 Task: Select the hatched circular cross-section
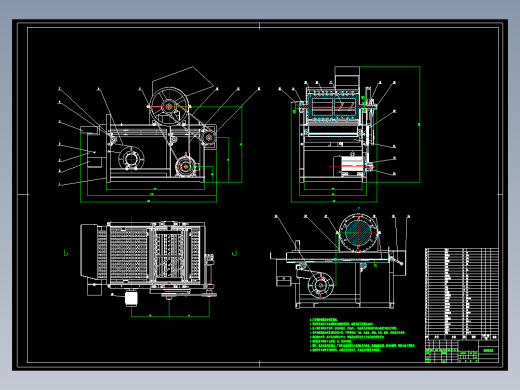(358, 232)
